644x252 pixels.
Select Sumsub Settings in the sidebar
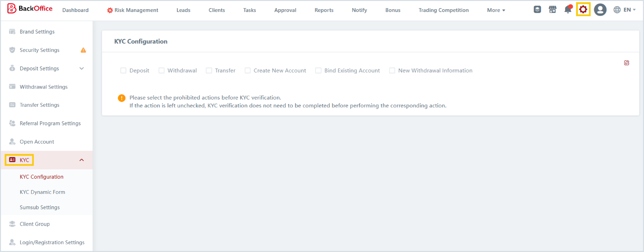pyautogui.click(x=40, y=208)
